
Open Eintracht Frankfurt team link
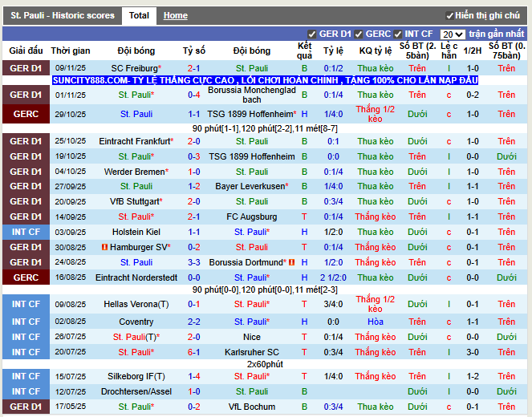click(x=134, y=141)
